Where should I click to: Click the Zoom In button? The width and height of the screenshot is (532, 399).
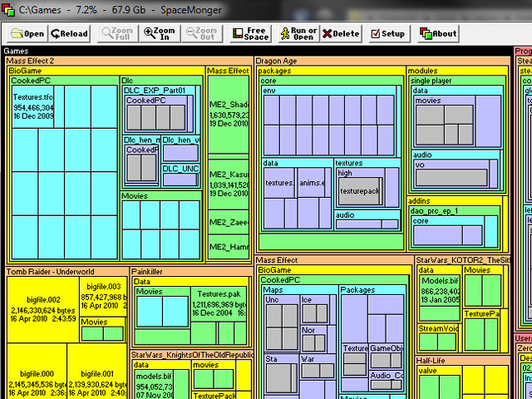pyautogui.click(x=160, y=33)
